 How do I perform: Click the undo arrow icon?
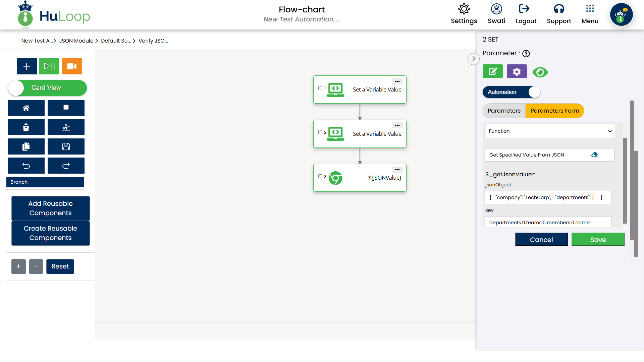pyautogui.click(x=26, y=166)
